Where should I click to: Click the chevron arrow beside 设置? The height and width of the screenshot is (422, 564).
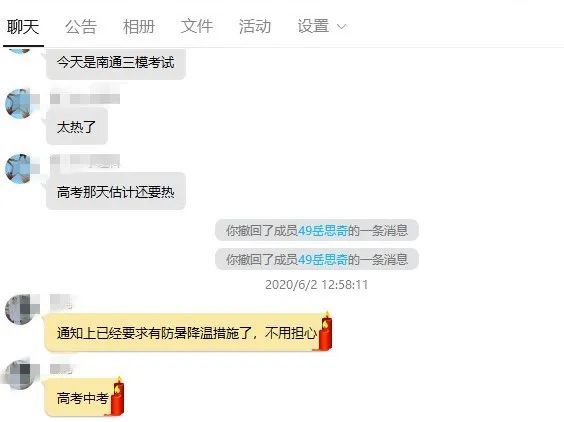pyautogui.click(x=342, y=27)
